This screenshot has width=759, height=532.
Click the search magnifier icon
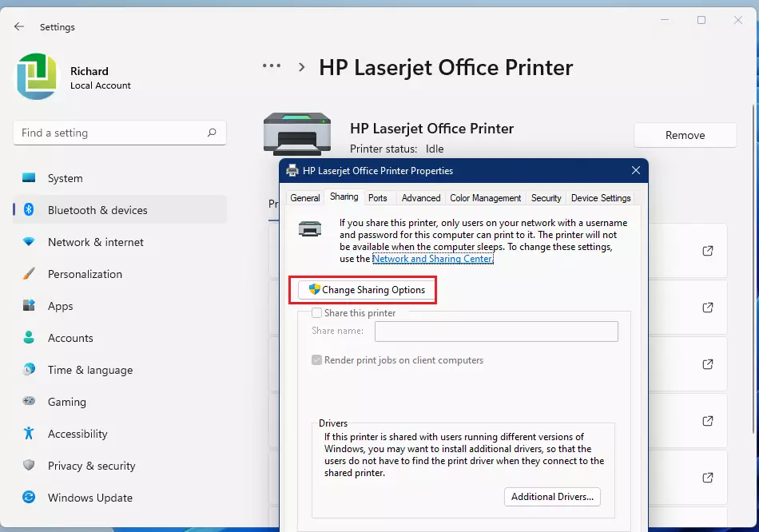tap(212, 133)
